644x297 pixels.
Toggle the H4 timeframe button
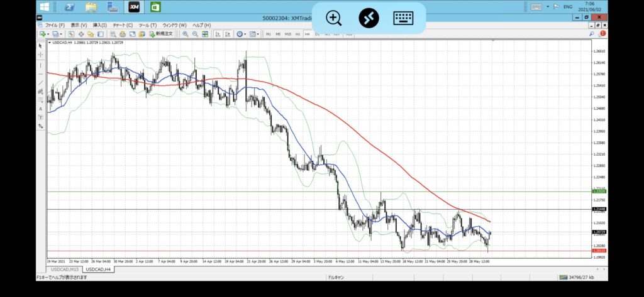tap(308, 34)
